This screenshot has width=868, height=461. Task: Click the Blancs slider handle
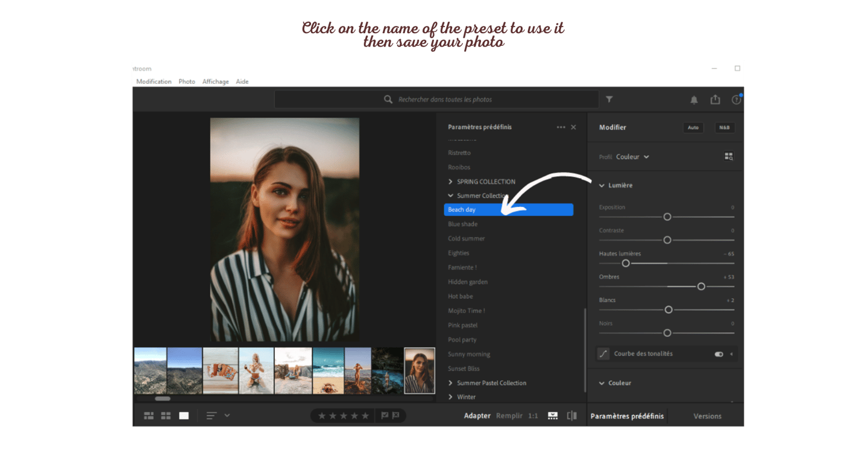[668, 310]
